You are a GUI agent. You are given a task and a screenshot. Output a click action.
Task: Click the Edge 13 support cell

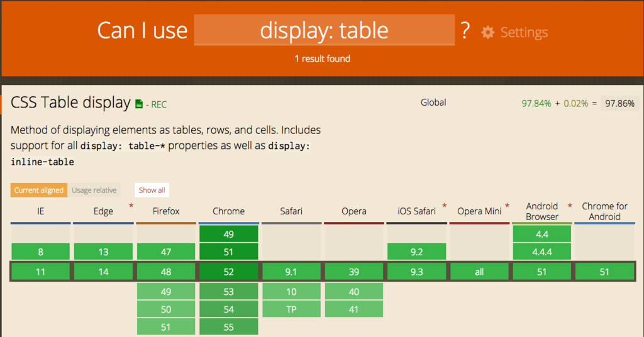tap(103, 251)
